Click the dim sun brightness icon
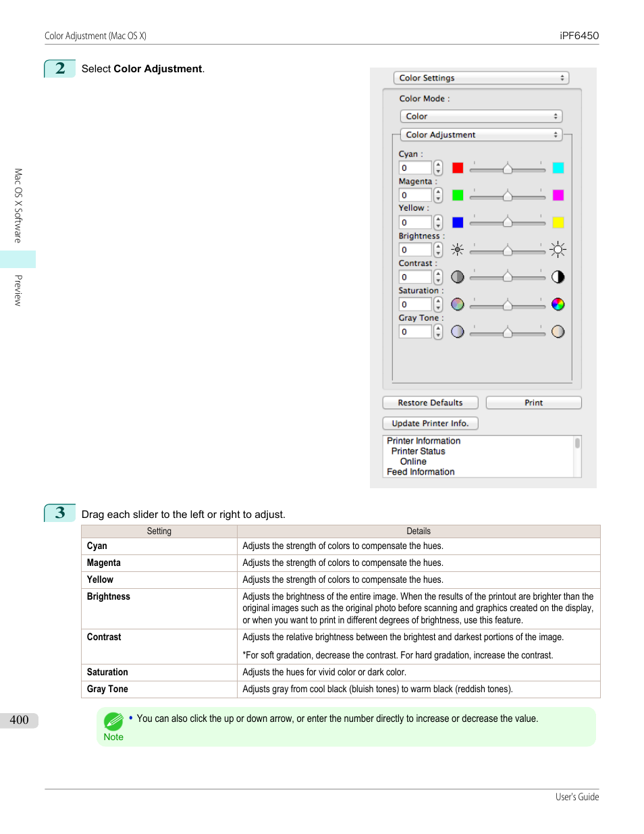This screenshot has height=834, width=644. (458, 250)
